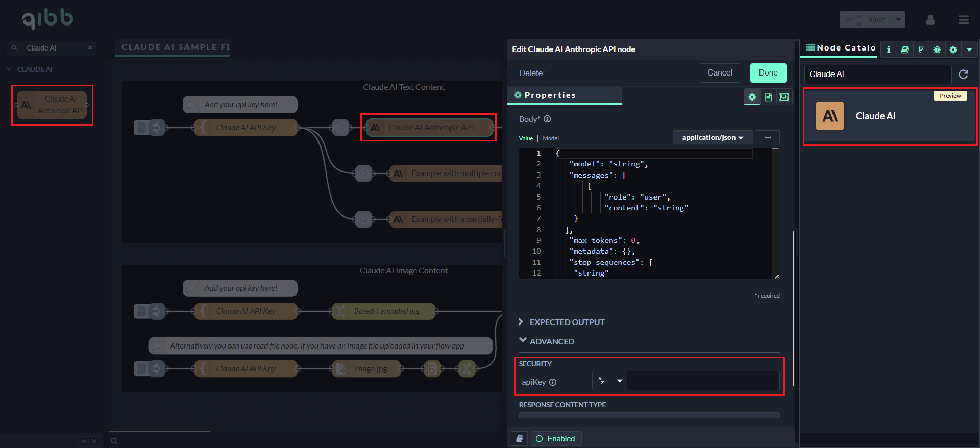The width and height of the screenshot is (980, 448).
Task: Select the Node Catalog tab
Action: [x=841, y=48]
